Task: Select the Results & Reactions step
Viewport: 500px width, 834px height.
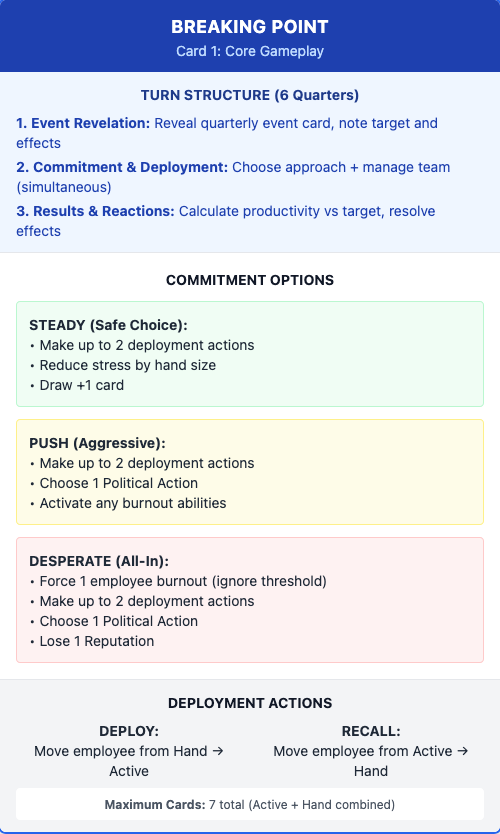Action: (226, 221)
